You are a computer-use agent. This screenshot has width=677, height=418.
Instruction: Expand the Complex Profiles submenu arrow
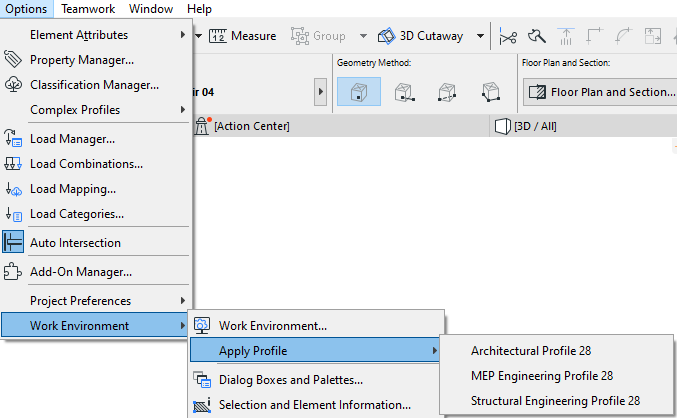[183, 110]
